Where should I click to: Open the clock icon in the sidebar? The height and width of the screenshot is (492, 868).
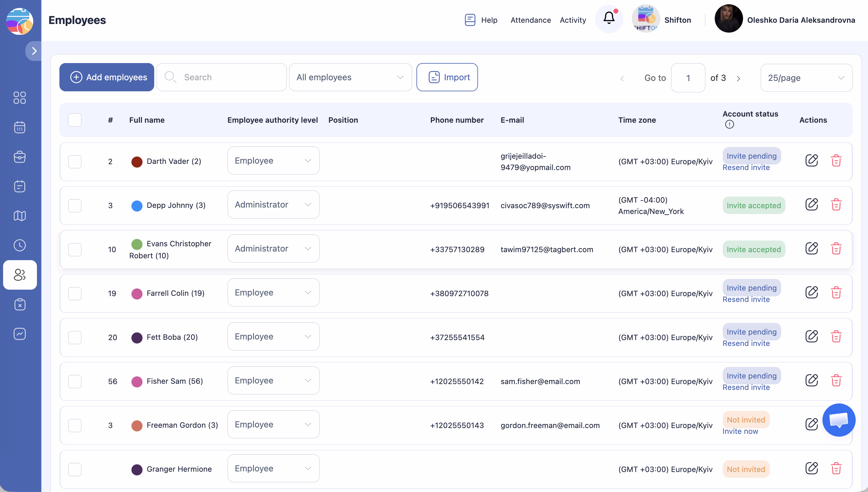click(20, 245)
